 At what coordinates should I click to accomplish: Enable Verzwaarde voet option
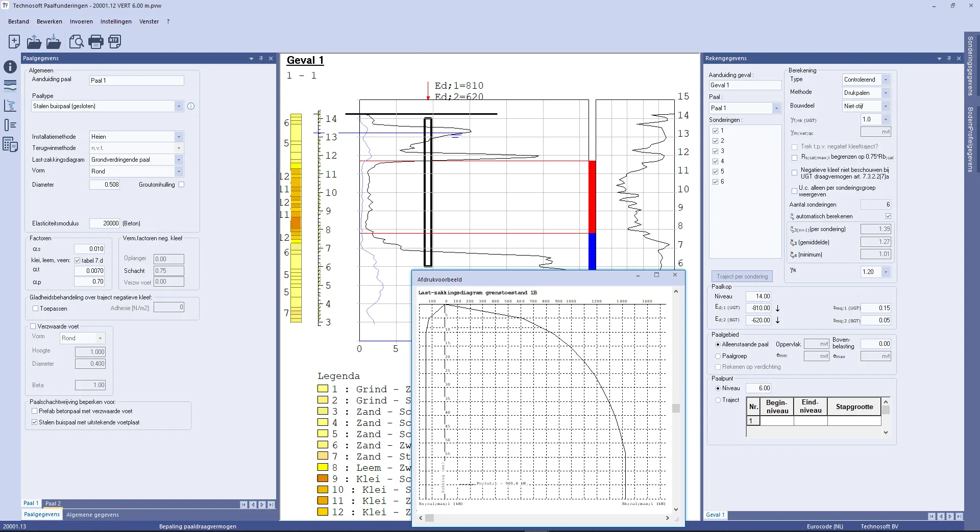(33, 326)
